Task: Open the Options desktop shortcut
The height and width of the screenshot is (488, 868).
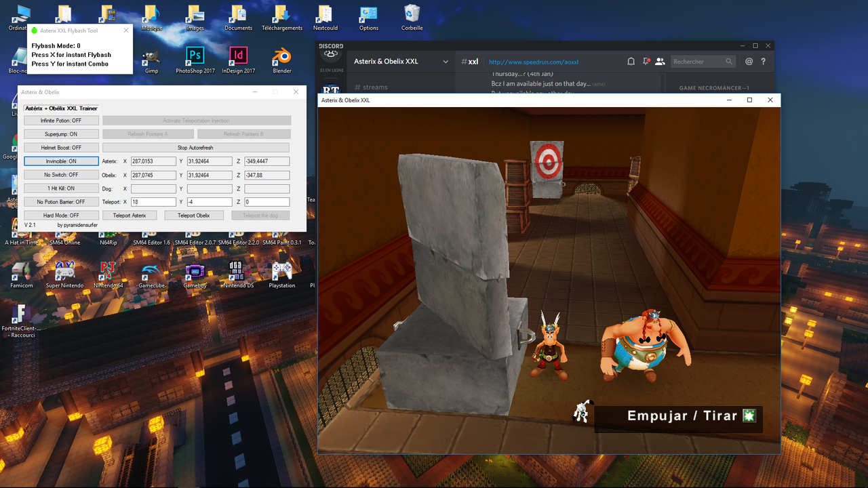Action: [x=368, y=18]
